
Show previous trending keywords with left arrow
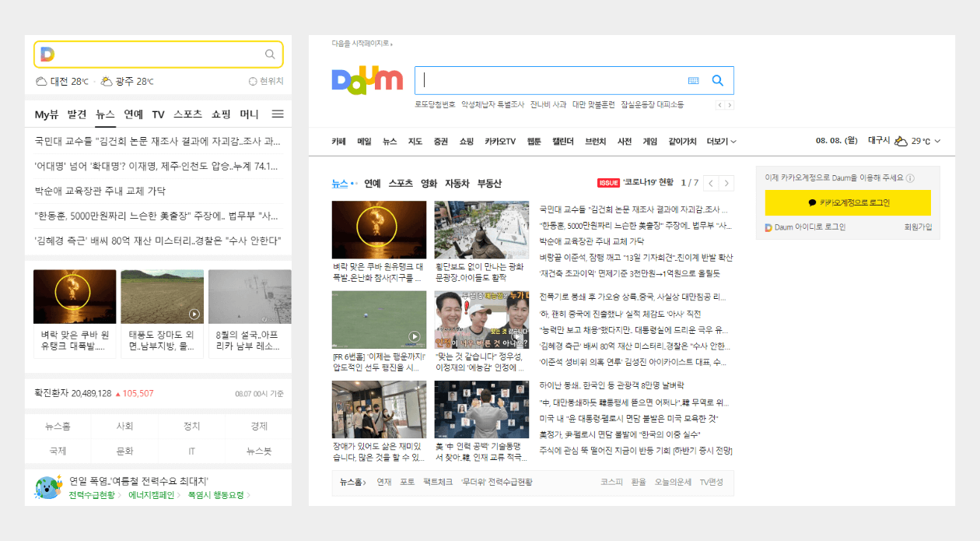click(719, 105)
